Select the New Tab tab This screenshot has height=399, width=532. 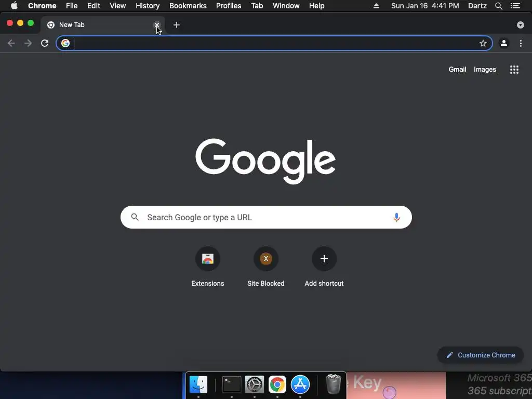click(x=102, y=25)
